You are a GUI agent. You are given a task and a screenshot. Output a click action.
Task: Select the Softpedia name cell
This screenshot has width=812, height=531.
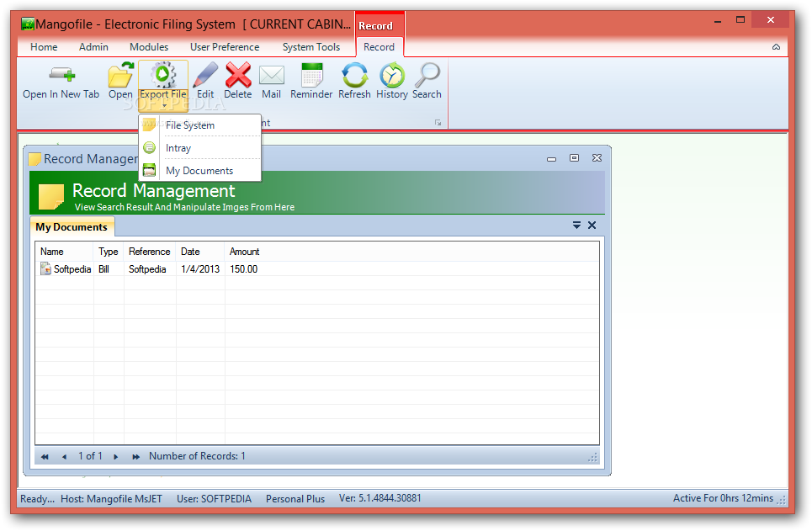point(72,269)
